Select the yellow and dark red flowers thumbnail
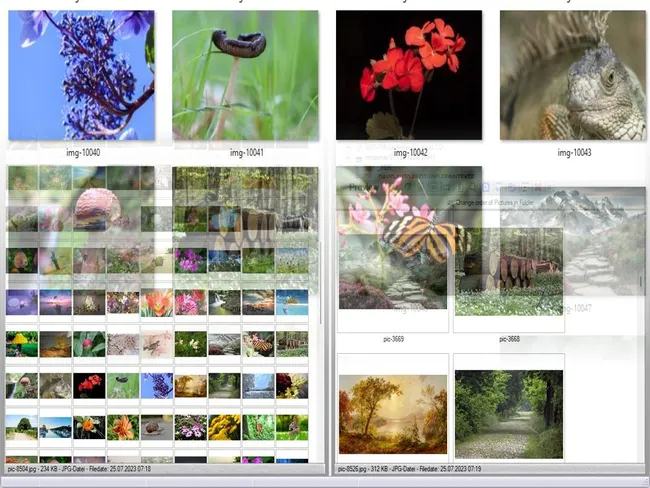650x488 pixels. pyautogui.click(x=292, y=386)
